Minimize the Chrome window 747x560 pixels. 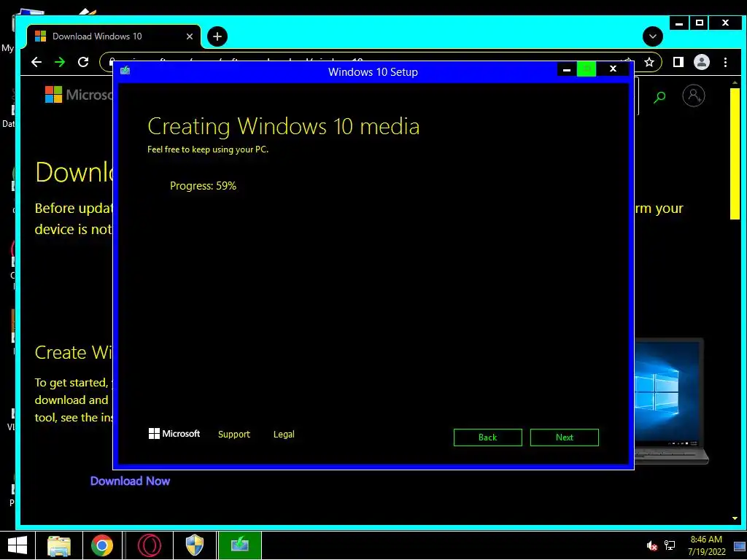pos(679,23)
